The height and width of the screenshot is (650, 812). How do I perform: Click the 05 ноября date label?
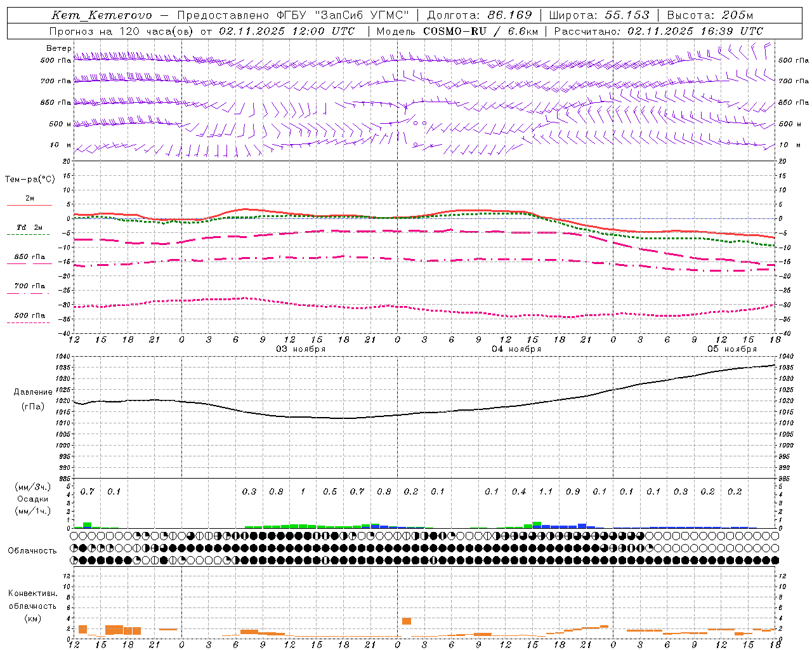point(732,349)
